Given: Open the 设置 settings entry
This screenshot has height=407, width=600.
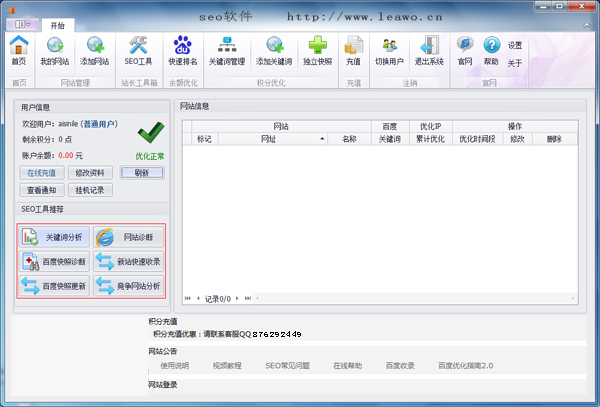Looking at the screenshot, I should (x=515, y=46).
